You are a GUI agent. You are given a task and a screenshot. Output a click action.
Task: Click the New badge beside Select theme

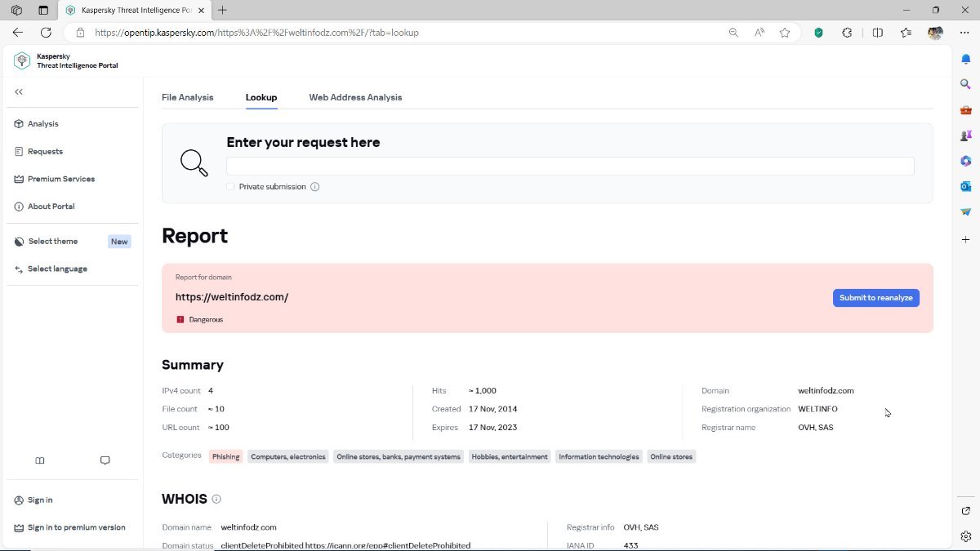119,242
